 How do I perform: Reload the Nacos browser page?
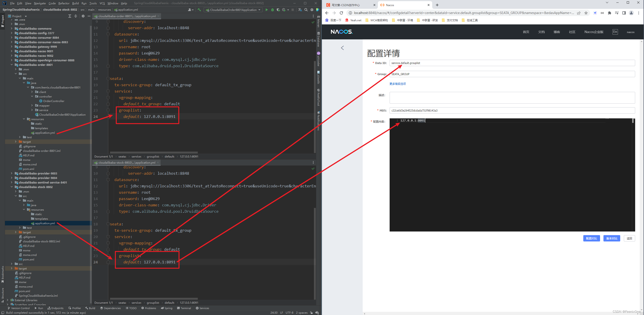[x=341, y=13]
